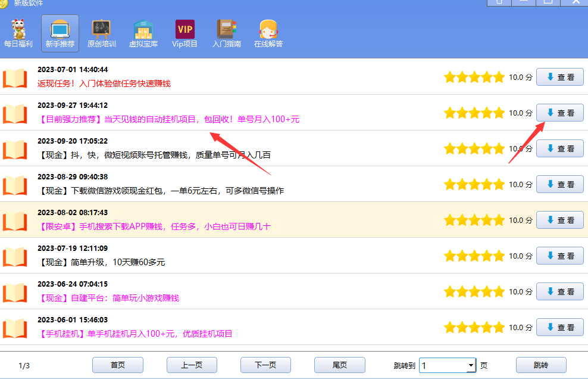Click 查看 for 微短视频账号托管 entry
The width and height of the screenshot is (588, 379).
point(560,148)
